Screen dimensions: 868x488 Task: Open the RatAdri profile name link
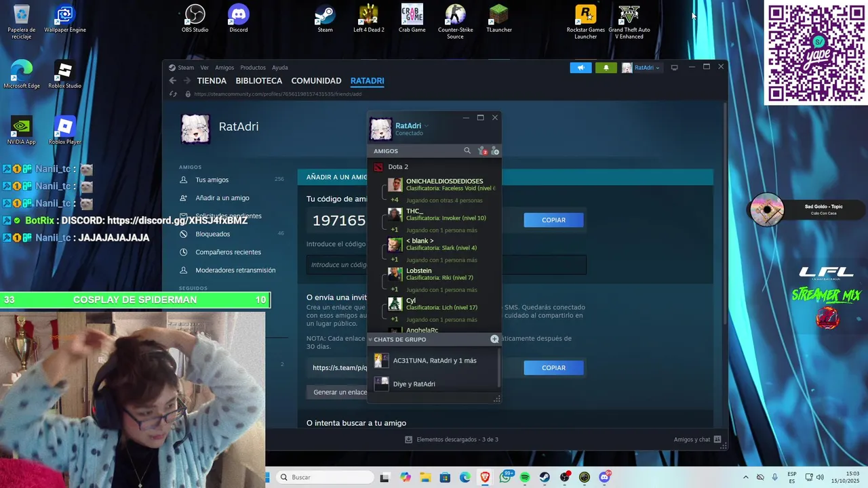click(x=239, y=126)
